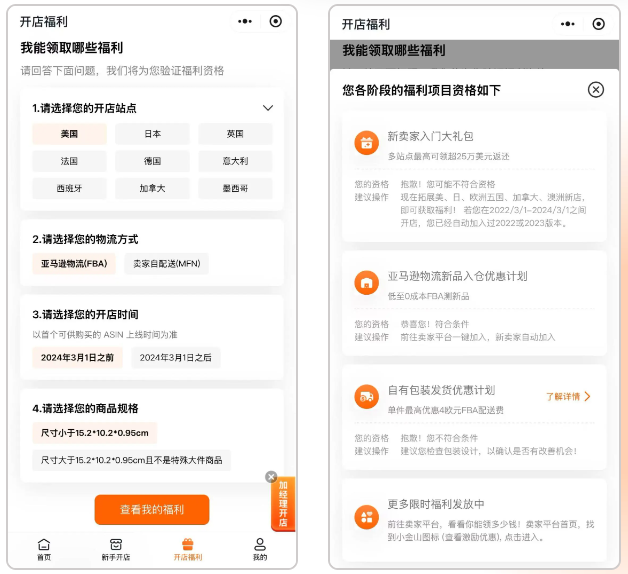Select 加拿大 site option
628x574 pixels.
(x=152, y=188)
